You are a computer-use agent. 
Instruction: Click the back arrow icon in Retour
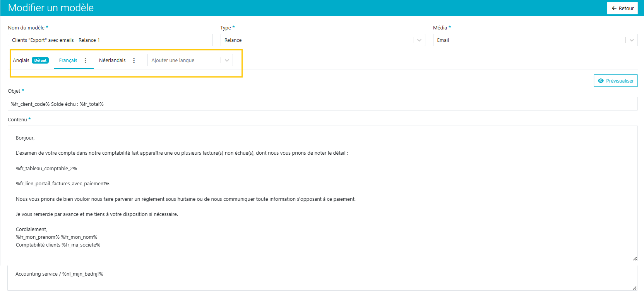[x=614, y=8]
